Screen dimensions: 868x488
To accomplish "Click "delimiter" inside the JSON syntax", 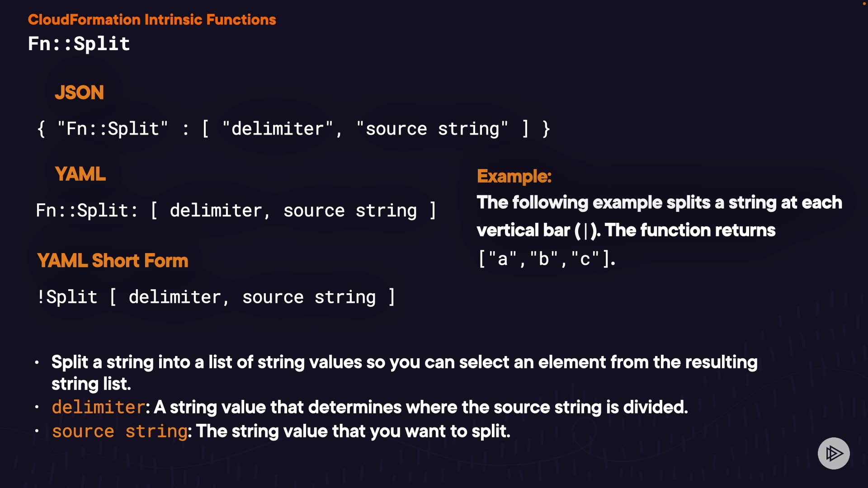I will (x=278, y=129).
